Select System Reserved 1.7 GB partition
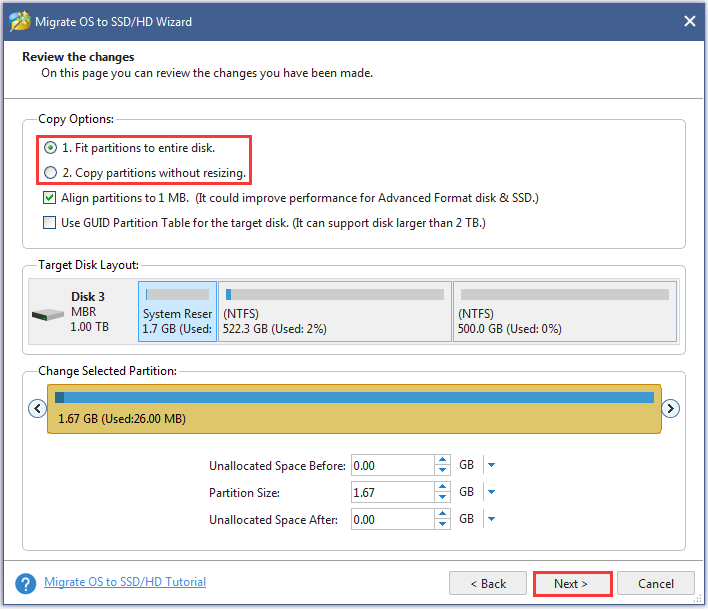The image size is (708, 610). (x=177, y=312)
